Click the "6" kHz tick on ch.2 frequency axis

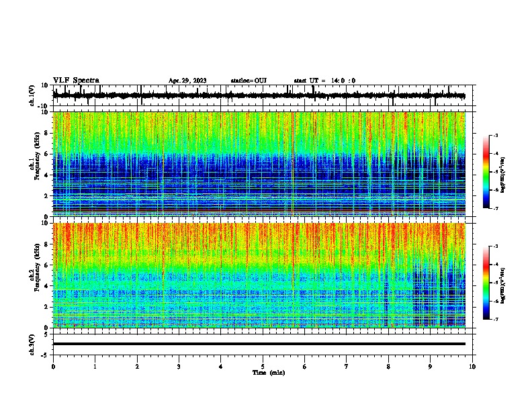pos(47,265)
